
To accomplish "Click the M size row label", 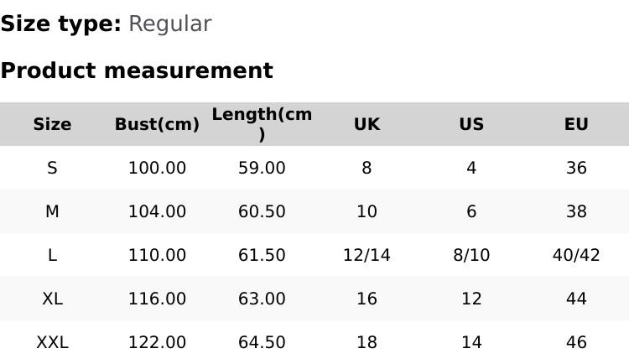I will tap(52, 211).
